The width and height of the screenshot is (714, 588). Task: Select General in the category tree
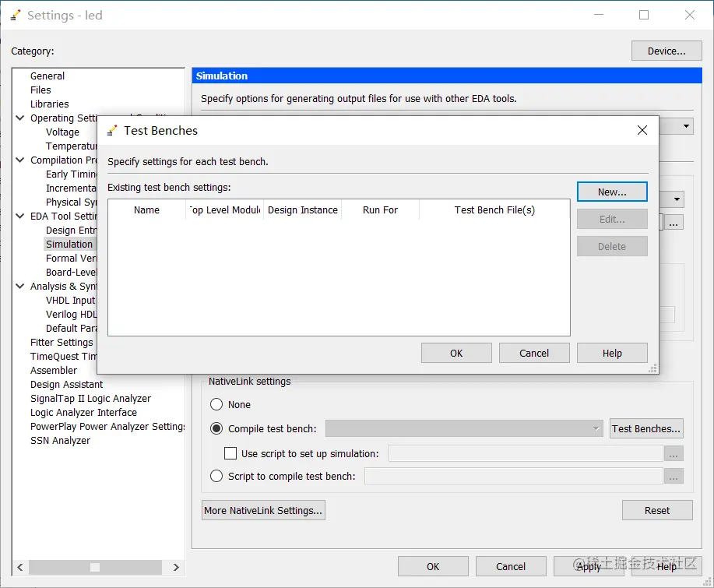point(47,76)
